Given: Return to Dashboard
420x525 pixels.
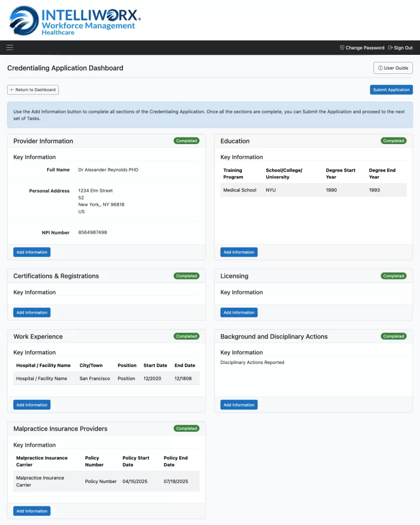Looking at the screenshot, I should [33, 89].
